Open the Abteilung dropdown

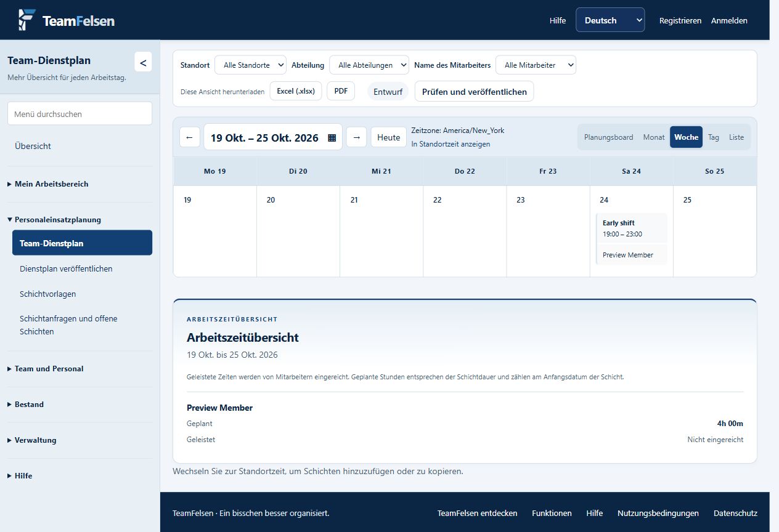coord(369,65)
